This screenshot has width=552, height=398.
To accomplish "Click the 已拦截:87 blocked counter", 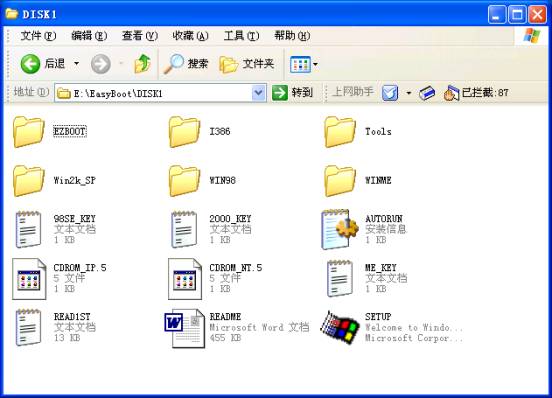I will coord(476,93).
